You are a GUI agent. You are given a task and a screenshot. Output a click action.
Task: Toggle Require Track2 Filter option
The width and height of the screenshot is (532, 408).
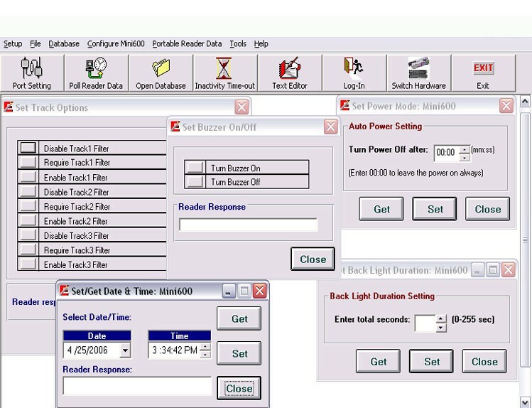click(28, 206)
